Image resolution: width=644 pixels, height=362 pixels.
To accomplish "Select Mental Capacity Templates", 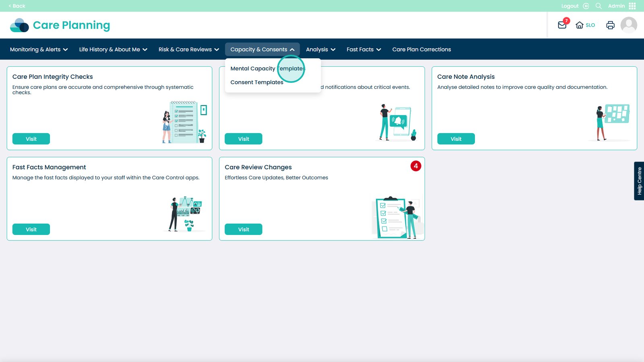I will click(268, 69).
